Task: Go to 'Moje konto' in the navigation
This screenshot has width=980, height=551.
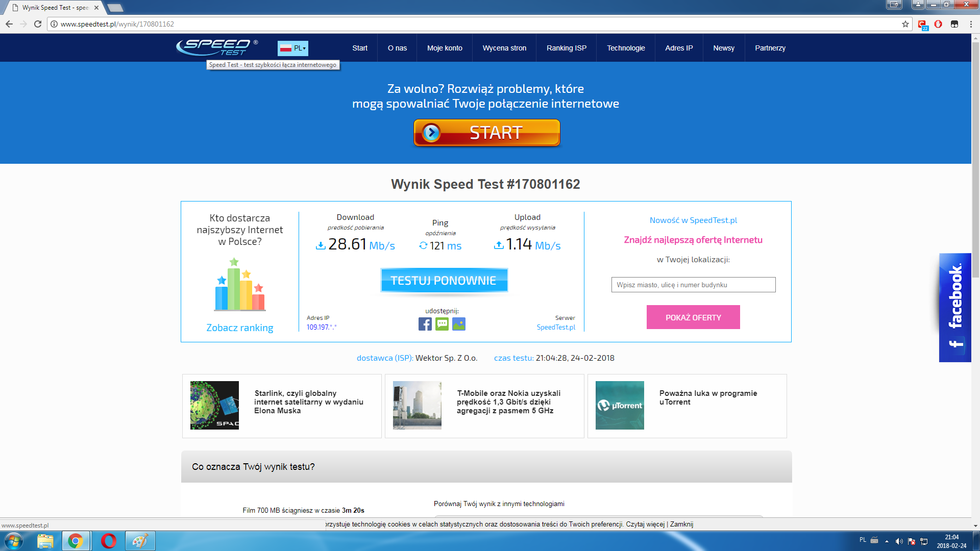Action: (445, 48)
